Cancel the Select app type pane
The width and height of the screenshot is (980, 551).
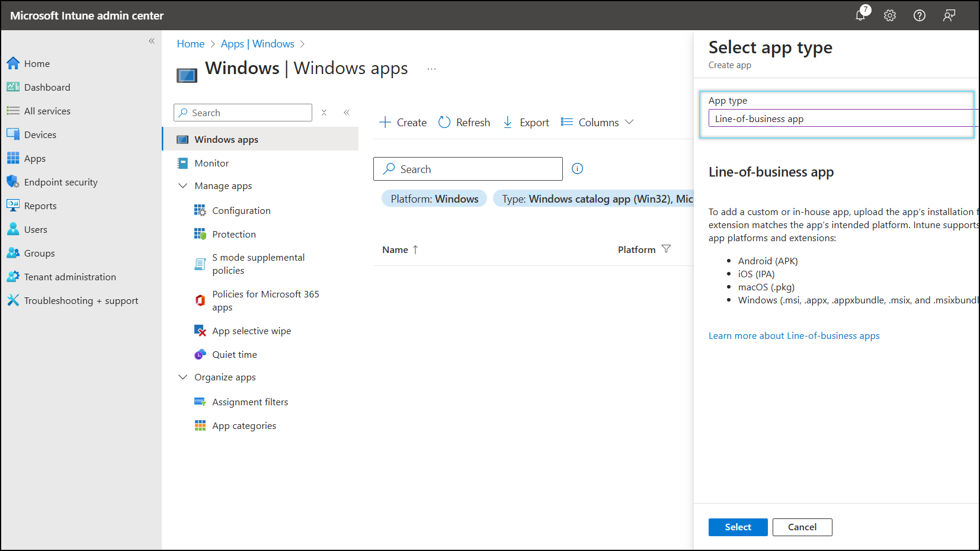[x=802, y=527]
